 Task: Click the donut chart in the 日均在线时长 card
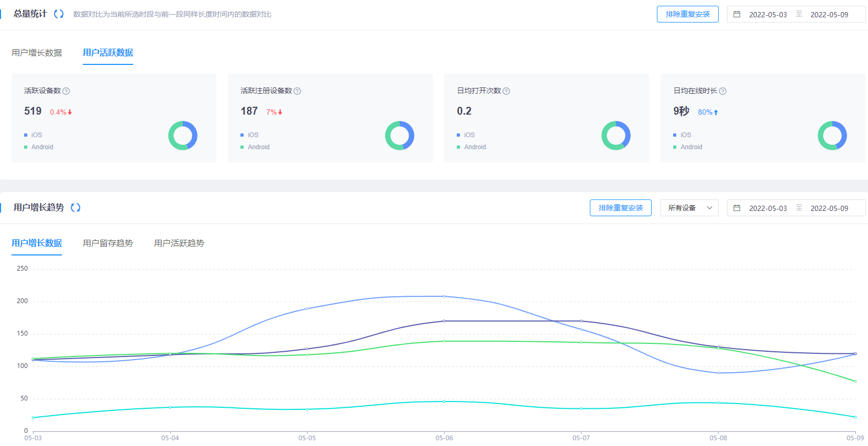(x=832, y=136)
